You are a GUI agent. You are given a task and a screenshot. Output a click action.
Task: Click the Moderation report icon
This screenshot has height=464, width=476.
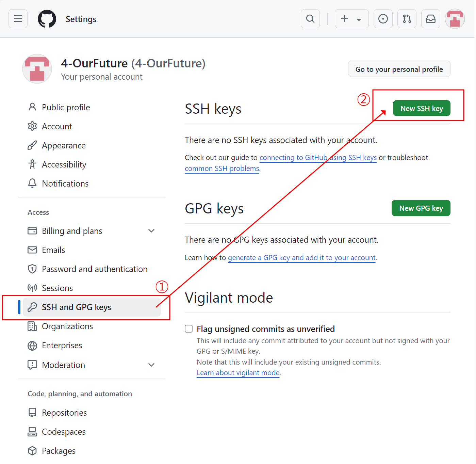point(32,365)
